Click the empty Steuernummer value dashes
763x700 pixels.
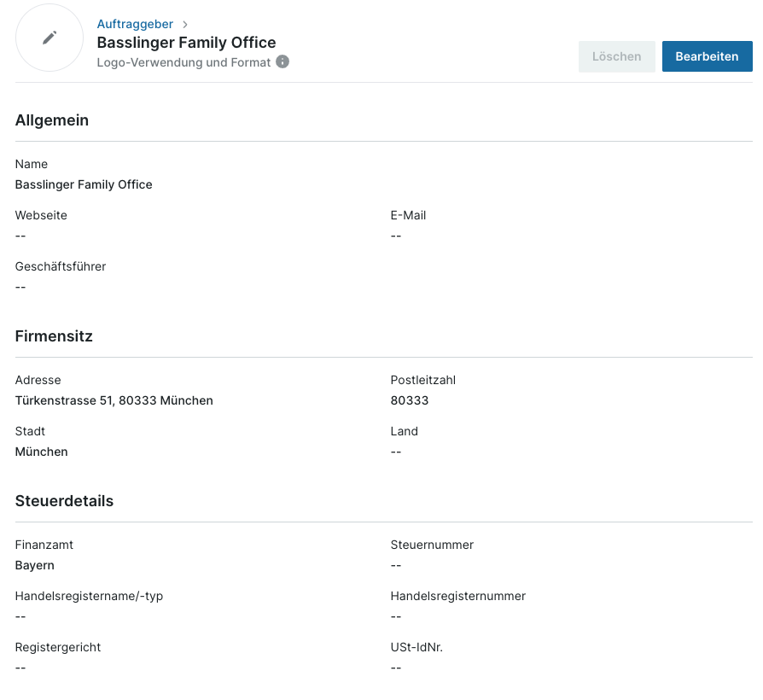(x=396, y=566)
